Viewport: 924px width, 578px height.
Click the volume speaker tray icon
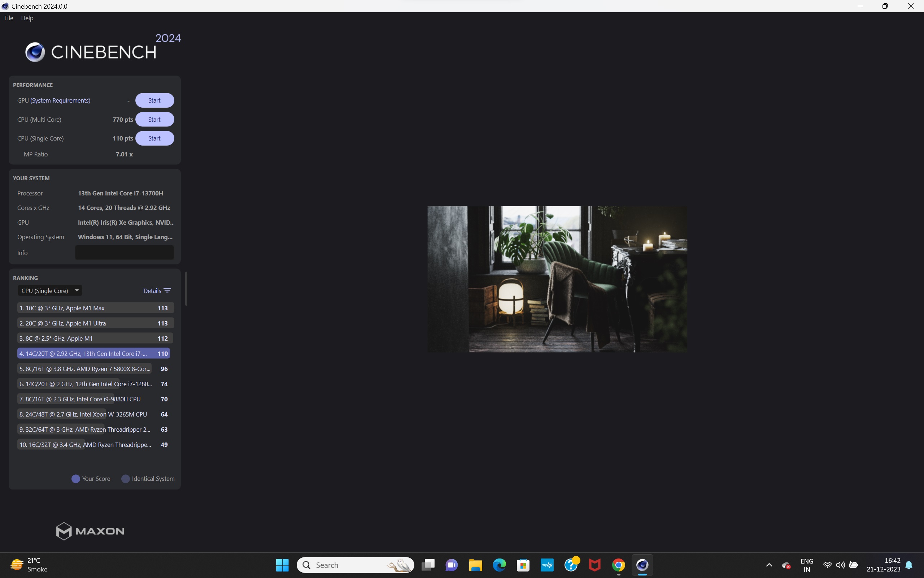coord(840,565)
